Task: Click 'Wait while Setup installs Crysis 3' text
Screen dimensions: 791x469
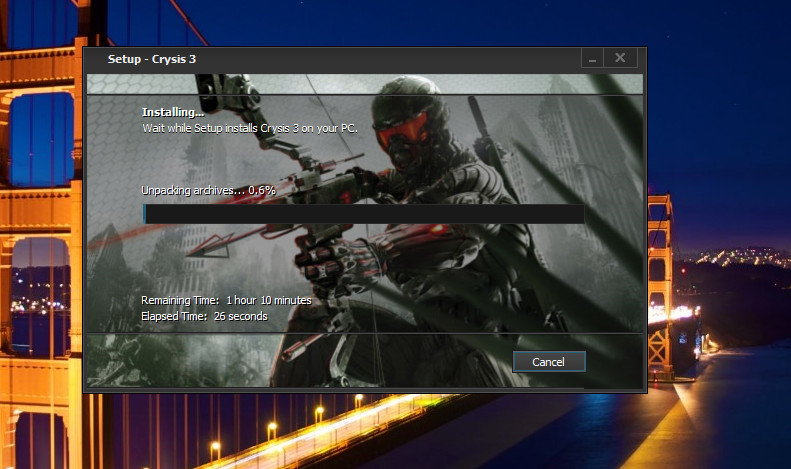Action: 250,128
